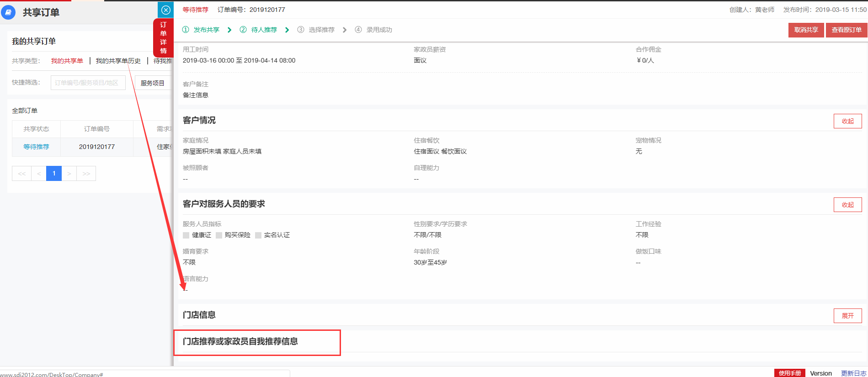This screenshot has height=377, width=868.
Task: Click the 订单编号 column header
Action: tap(97, 129)
